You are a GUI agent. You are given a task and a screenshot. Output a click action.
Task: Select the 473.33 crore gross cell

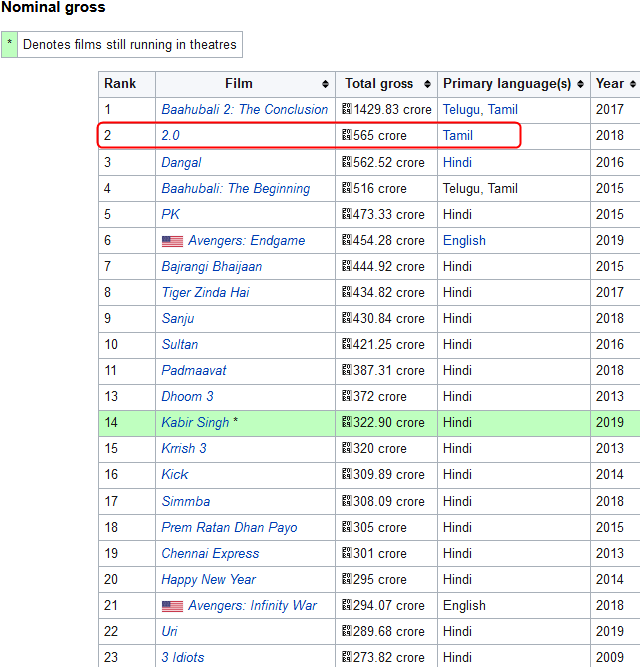pyautogui.click(x=386, y=214)
